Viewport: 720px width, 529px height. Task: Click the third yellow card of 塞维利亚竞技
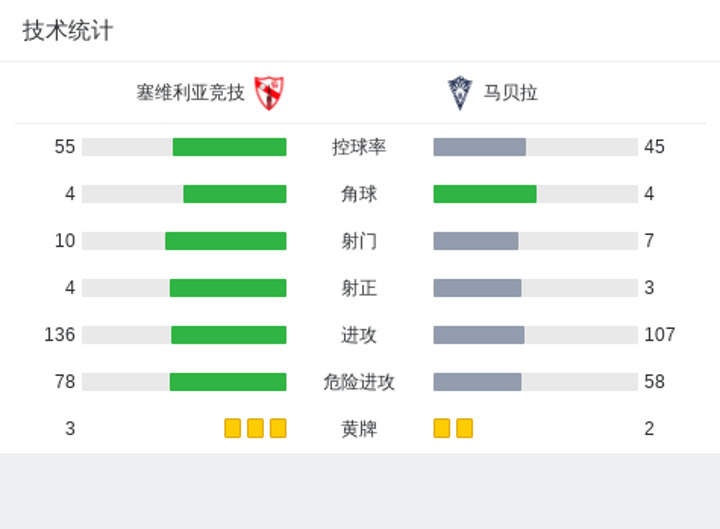(278, 428)
